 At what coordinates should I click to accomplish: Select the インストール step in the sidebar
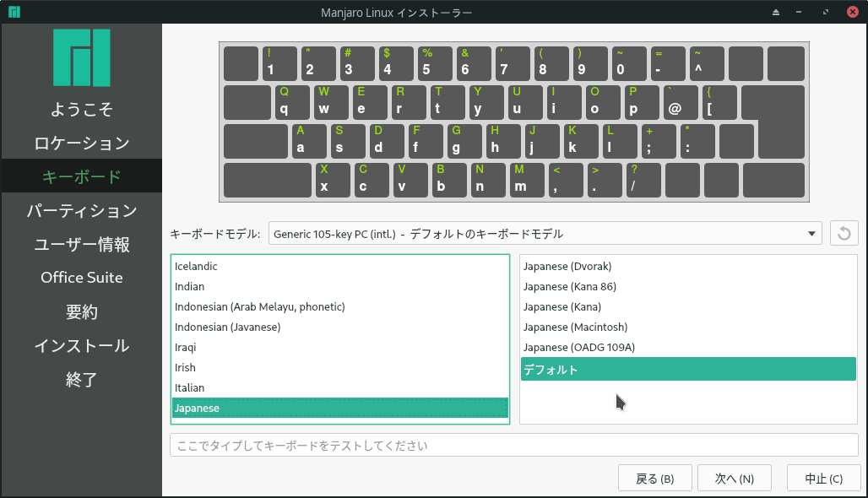pyautogui.click(x=81, y=345)
